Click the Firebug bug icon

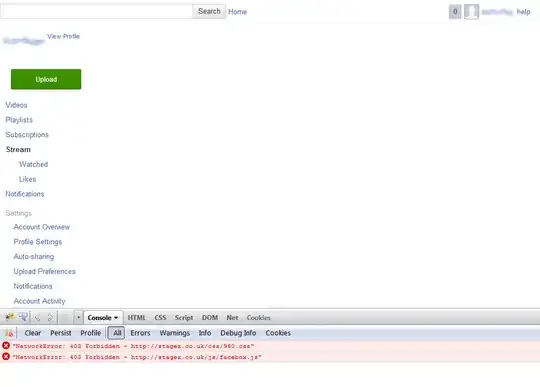point(10,317)
